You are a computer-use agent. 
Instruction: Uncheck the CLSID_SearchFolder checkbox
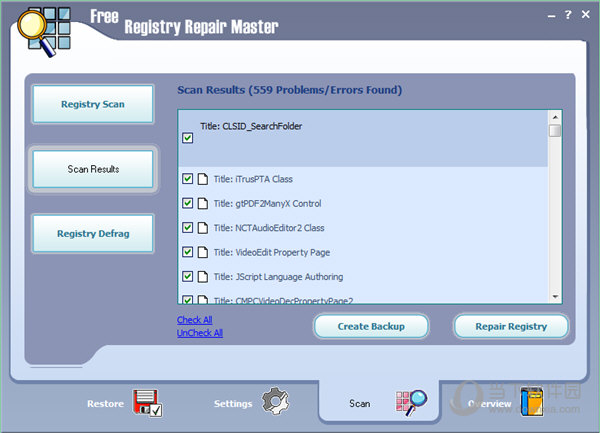[x=188, y=138]
